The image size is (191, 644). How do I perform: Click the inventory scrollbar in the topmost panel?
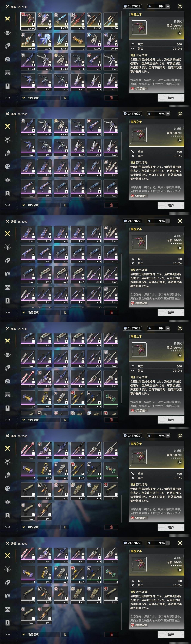pyautogui.click(x=121, y=25)
